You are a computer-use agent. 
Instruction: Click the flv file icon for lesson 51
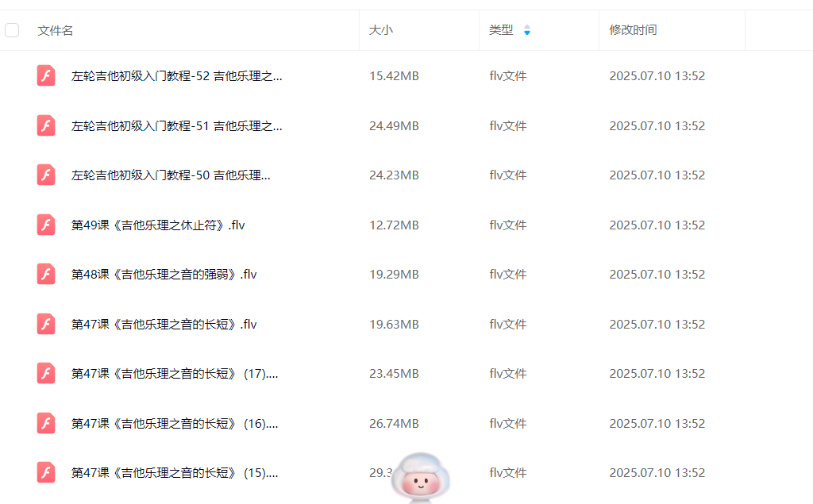pos(46,125)
